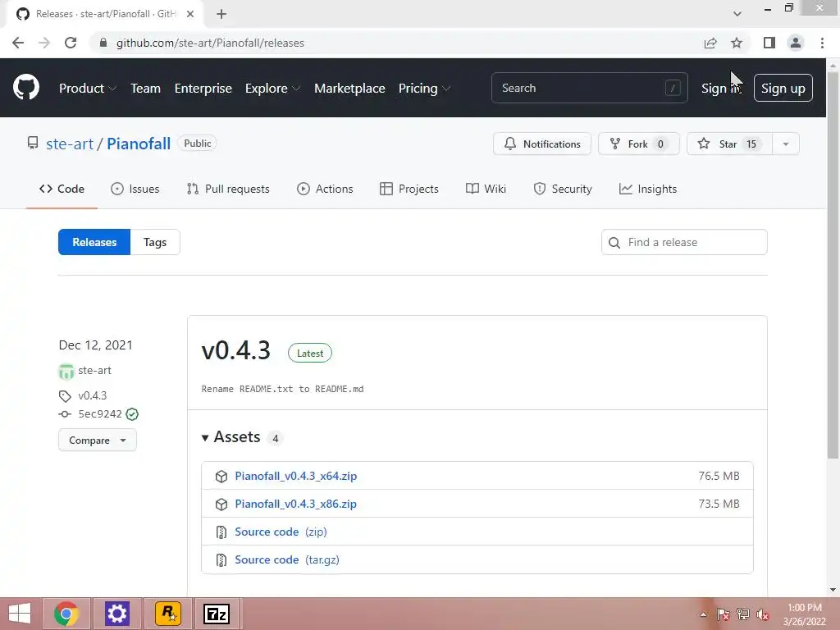Select the Releases view button
The height and width of the screenshot is (630, 840).
[94, 242]
